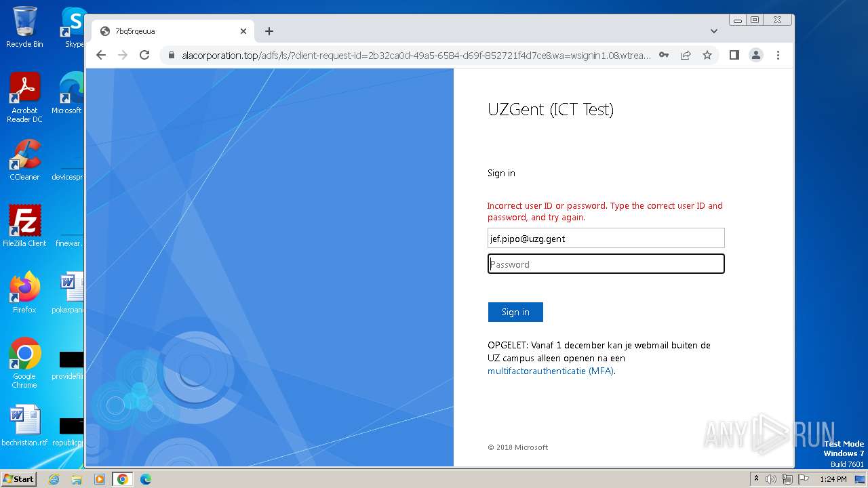The image size is (868, 488).
Task: Switch to Chrome taskbar button
Action: [123, 479]
